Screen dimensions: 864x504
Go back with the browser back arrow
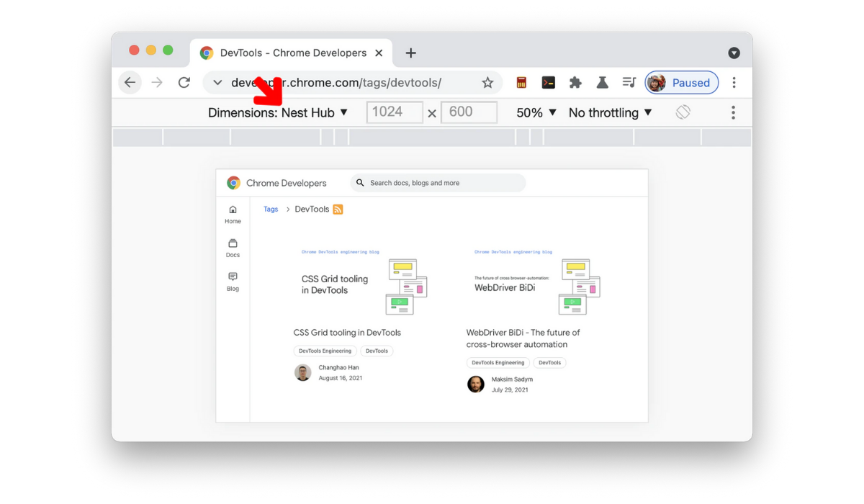tap(130, 83)
